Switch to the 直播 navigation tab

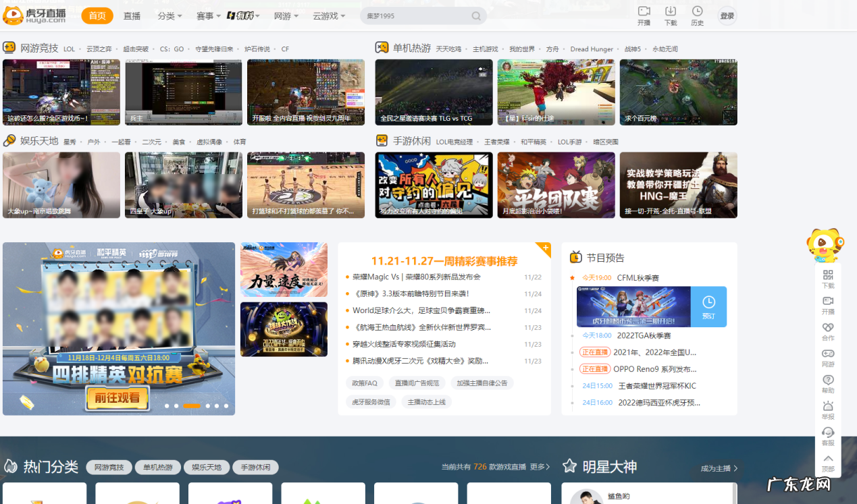coord(132,16)
